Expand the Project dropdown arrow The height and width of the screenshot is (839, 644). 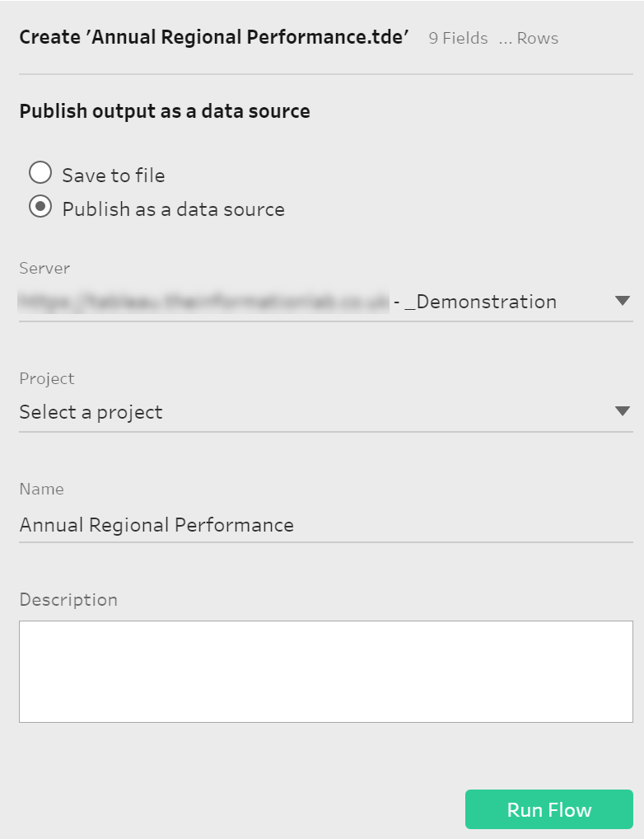(x=622, y=411)
